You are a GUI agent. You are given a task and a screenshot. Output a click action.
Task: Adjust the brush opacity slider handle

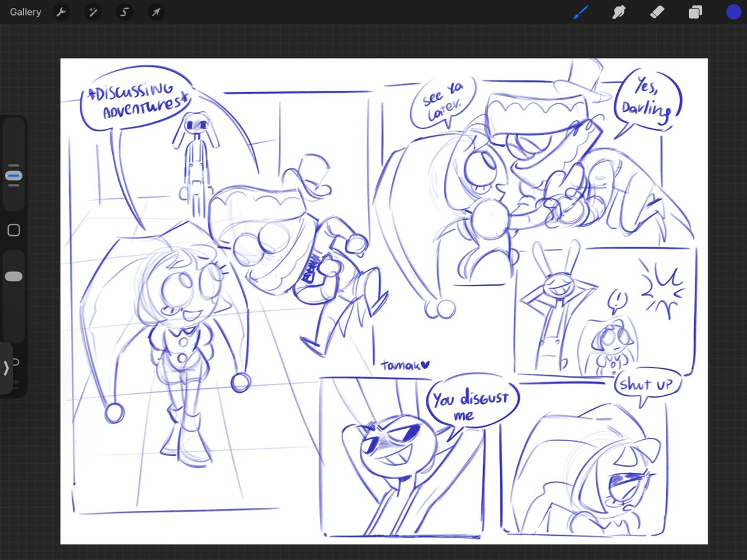[14, 276]
